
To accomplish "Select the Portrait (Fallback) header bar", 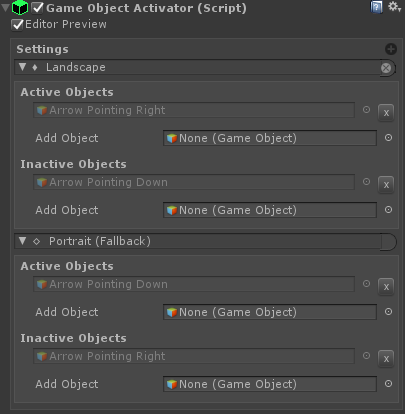I will tap(205, 241).
